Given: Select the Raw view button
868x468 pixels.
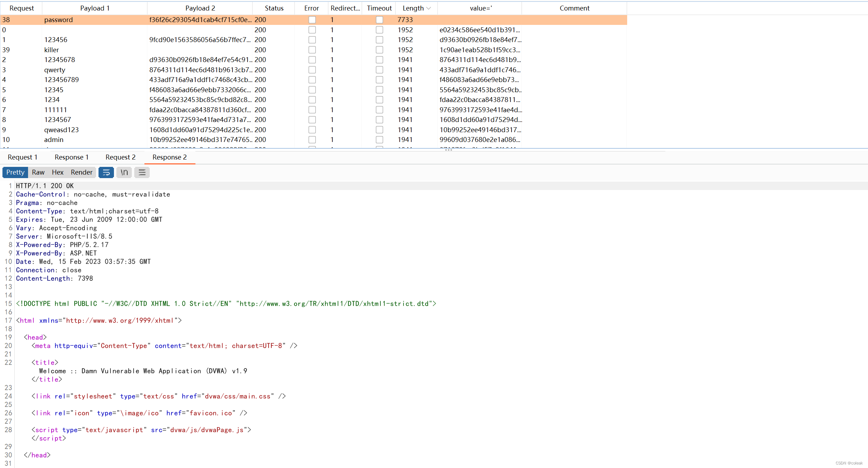Looking at the screenshot, I should [x=38, y=172].
